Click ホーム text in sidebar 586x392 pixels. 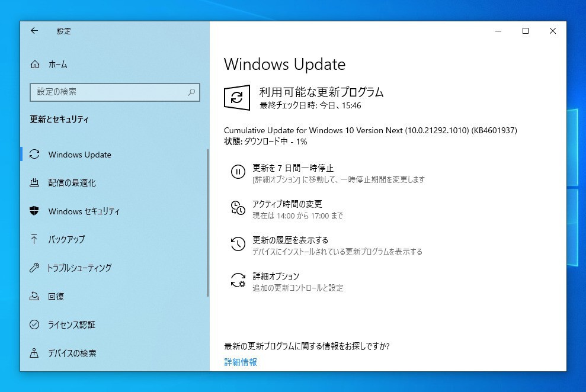pyautogui.click(x=58, y=65)
